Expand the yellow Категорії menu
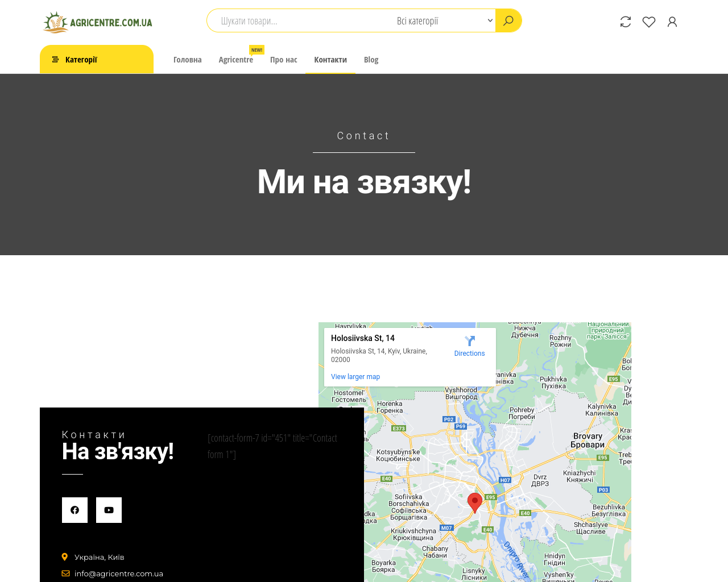Image resolution: width=728 pixels, height=582 pixels. click(x=97, y=59)
